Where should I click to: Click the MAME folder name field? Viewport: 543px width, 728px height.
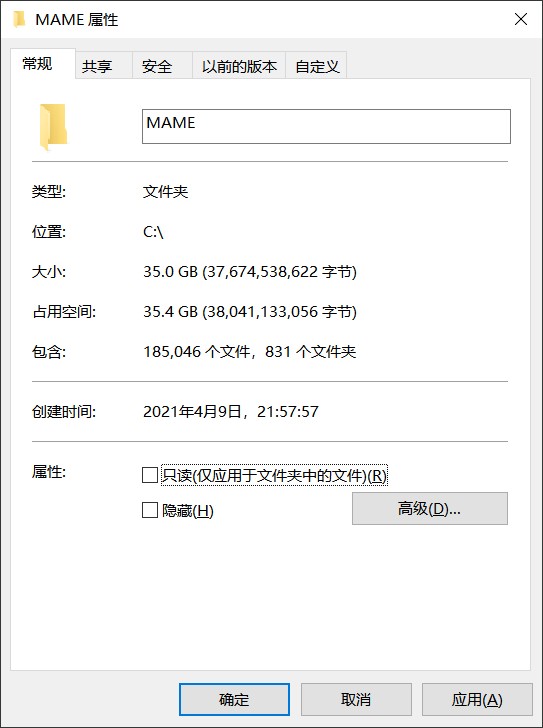click(326, 126)
